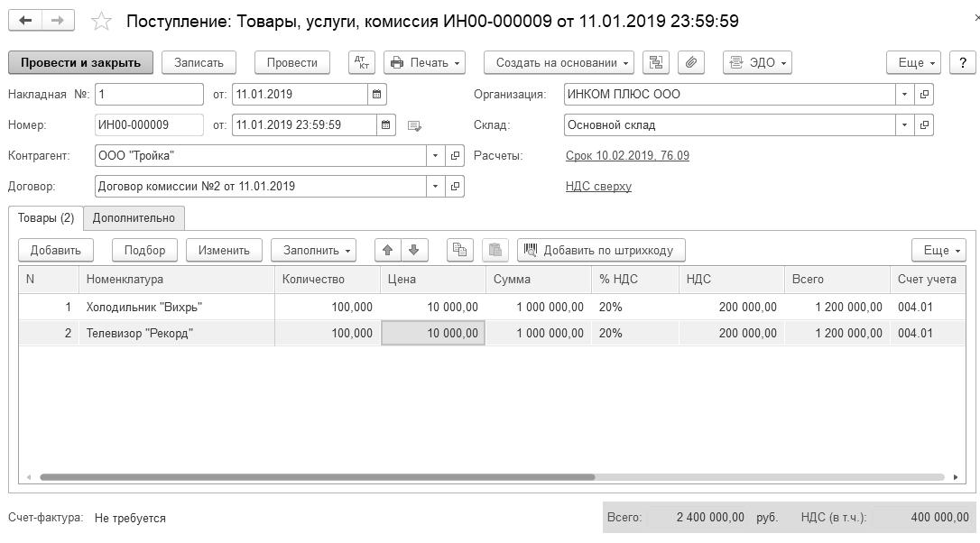Viewport: 980px width, 543px height.
Task: Select the Телевизор "Рекорд" cell
Action: [x=176, y=333]
